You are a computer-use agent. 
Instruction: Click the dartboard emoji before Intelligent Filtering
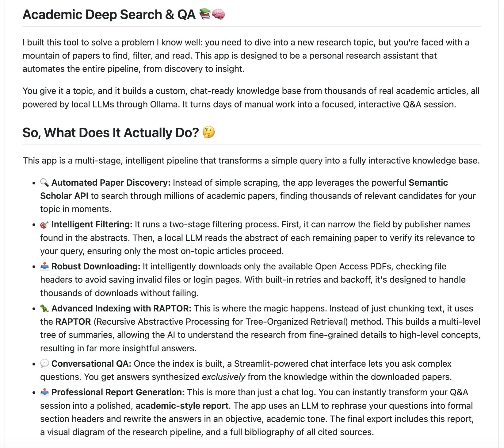44,225
